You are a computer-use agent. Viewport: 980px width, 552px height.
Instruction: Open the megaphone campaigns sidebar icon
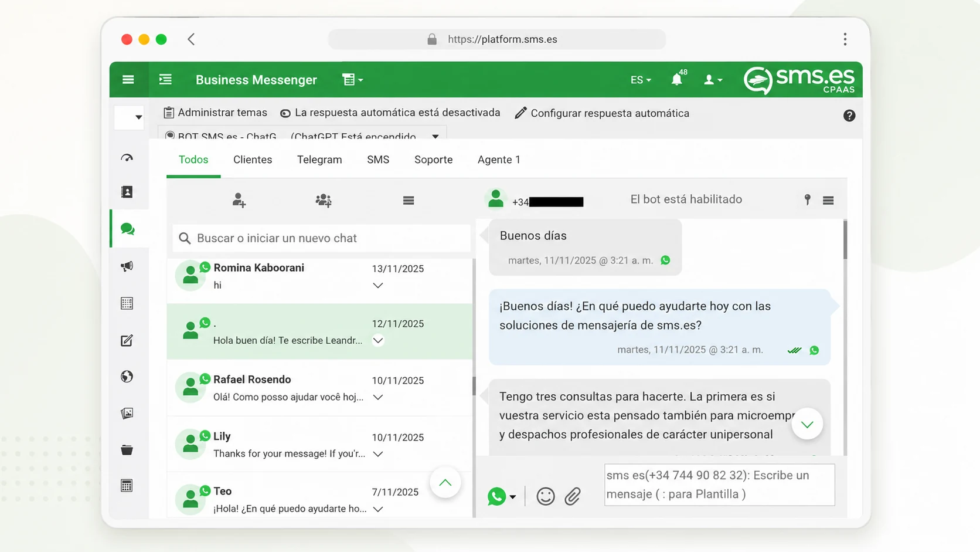pos(127,266)
